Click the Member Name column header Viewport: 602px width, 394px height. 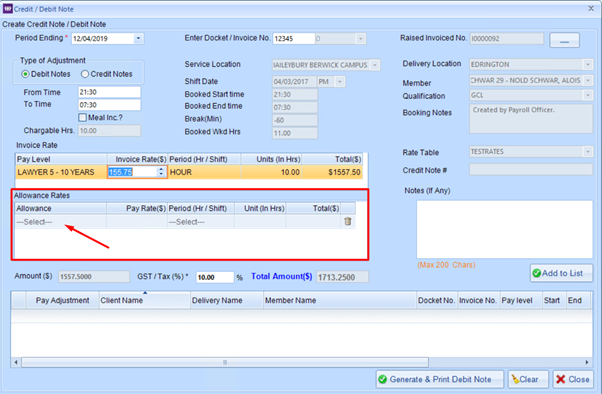[340, 300]
